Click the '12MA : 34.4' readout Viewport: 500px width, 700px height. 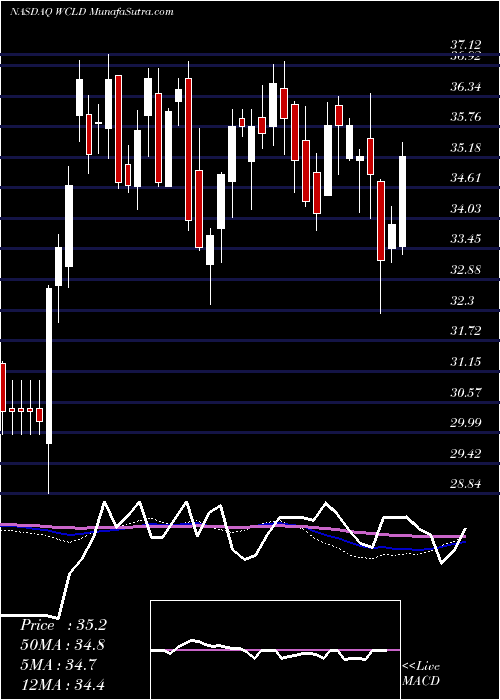63,684
